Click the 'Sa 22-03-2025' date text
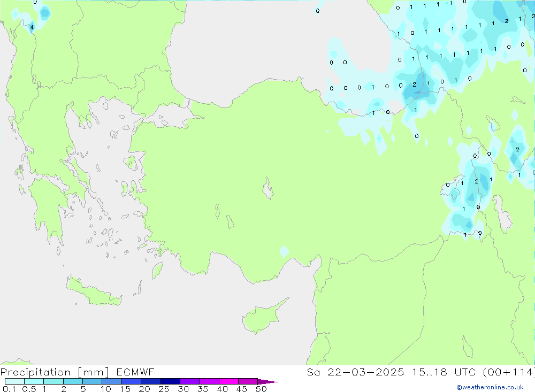 point(355,372)
